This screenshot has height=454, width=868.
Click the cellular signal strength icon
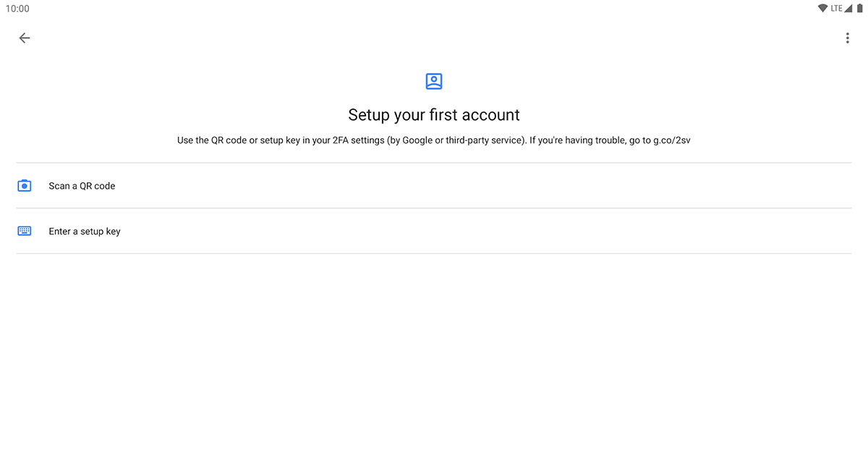[x=848, y=9]
